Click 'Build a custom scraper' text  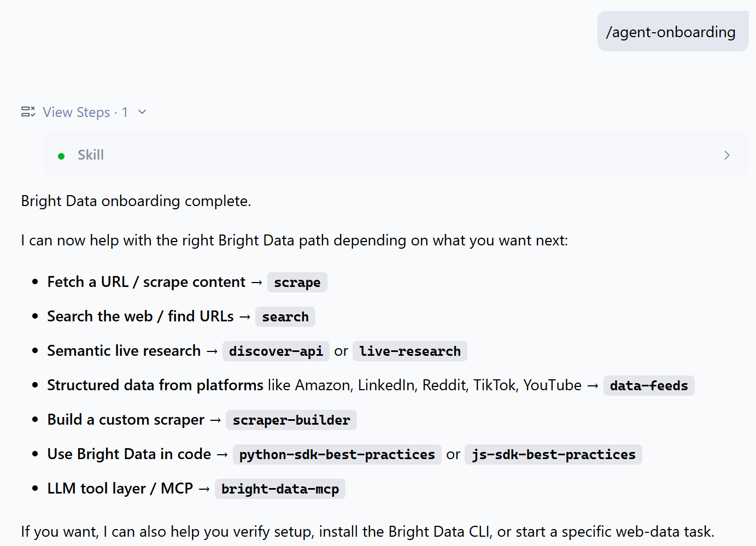126,420
